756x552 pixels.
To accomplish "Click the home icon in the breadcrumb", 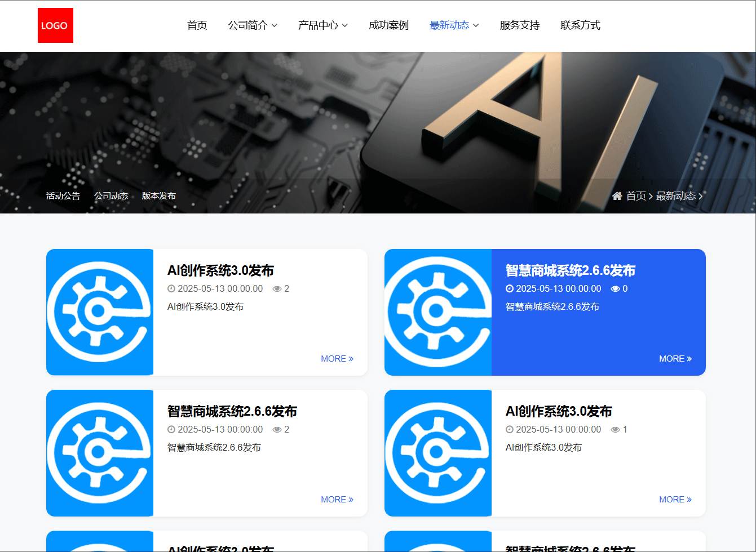I will [x=617, y=196].
